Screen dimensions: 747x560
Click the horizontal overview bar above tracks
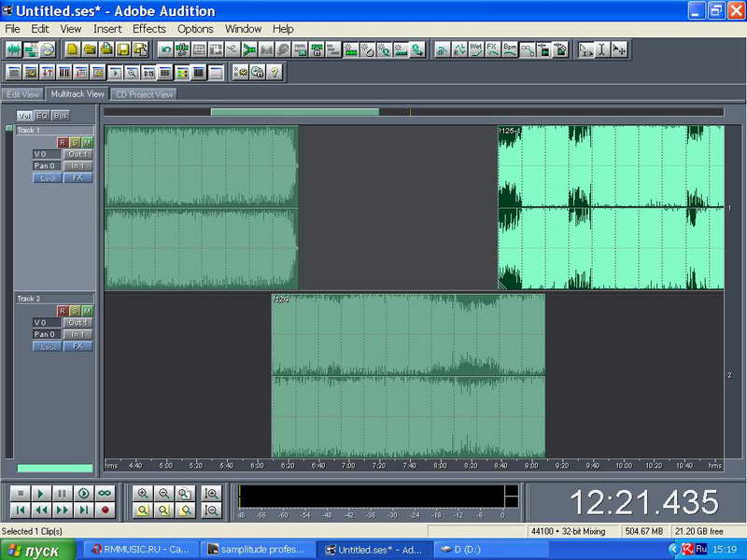pyautogui.click(x=294, y=112)
